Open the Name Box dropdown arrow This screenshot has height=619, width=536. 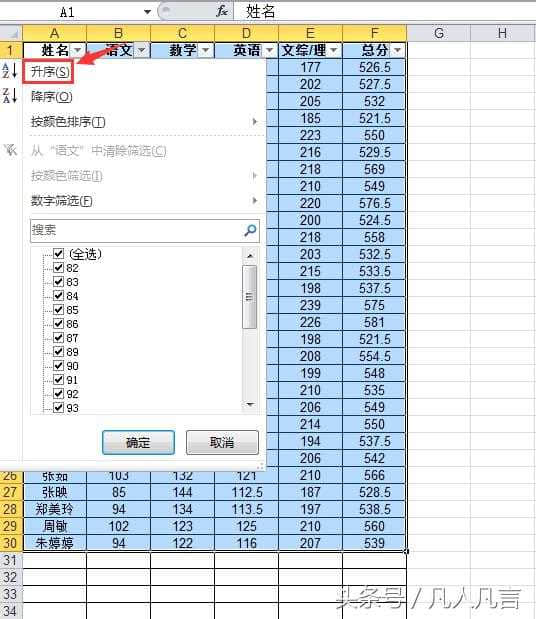coord(147,12)
